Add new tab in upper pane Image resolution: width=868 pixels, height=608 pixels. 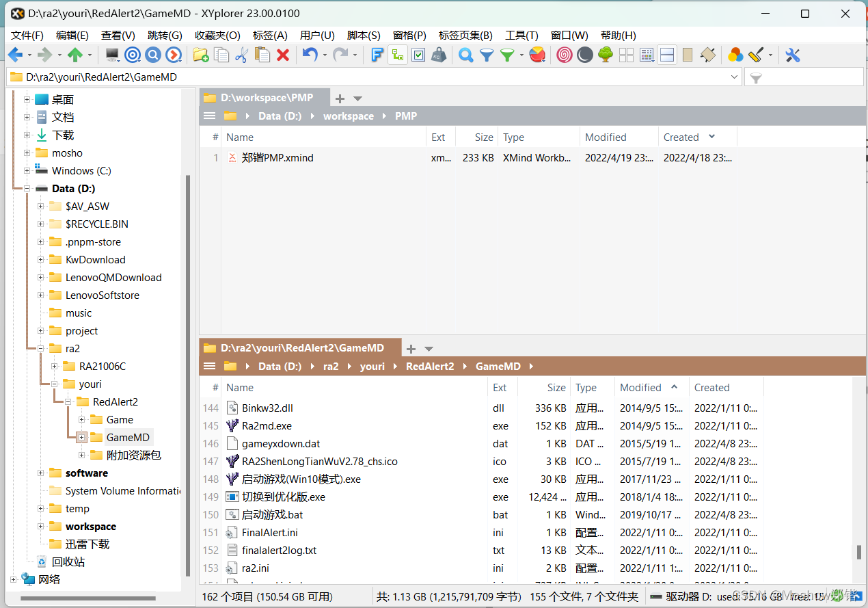[340, 98]
